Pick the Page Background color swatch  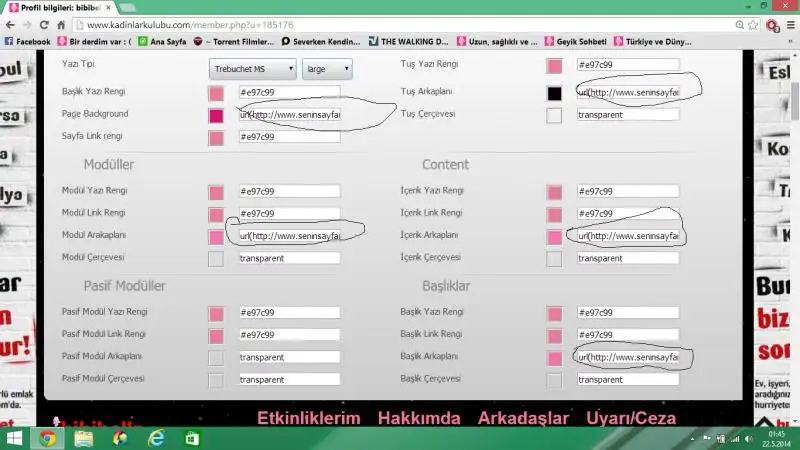click(216, 115)
